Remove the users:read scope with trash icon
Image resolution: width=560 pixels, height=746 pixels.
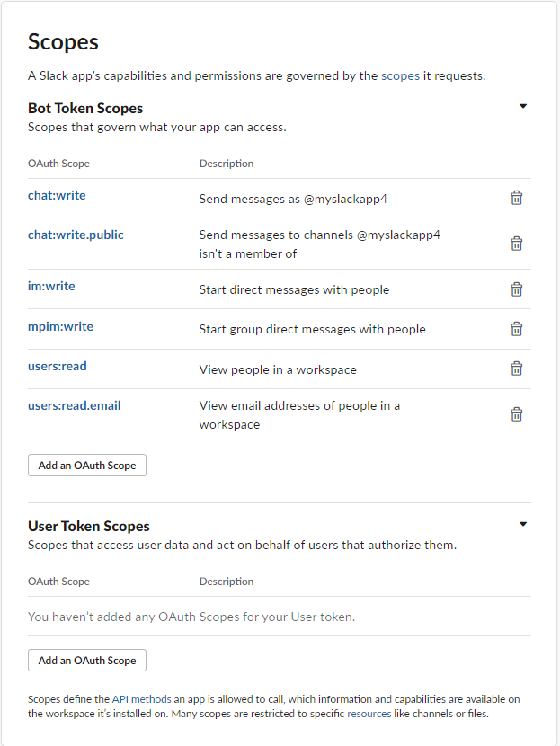point(516,369)
